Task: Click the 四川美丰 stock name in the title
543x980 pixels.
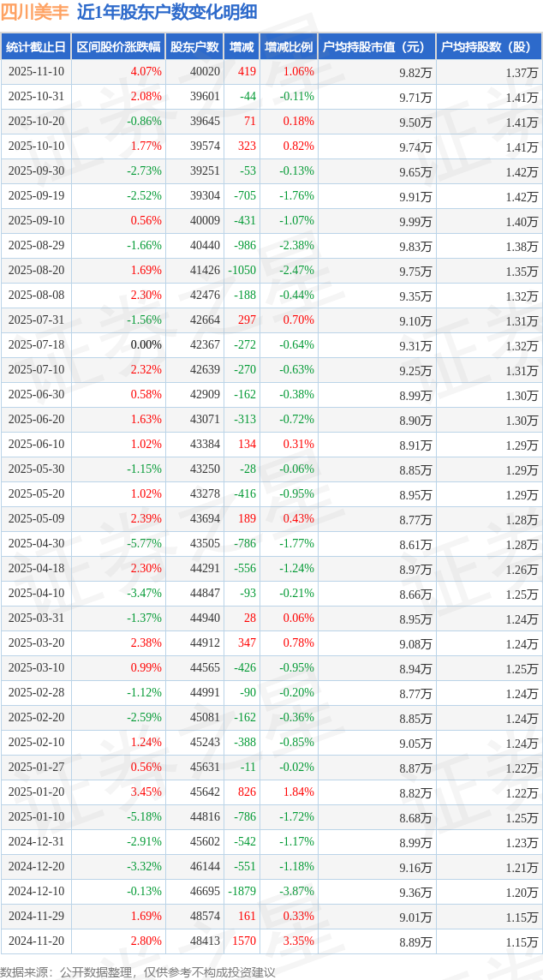Action: 34,12
